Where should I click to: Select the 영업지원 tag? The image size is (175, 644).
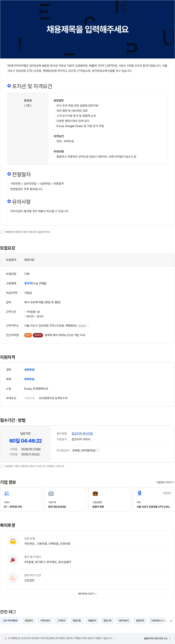(77, 620)
